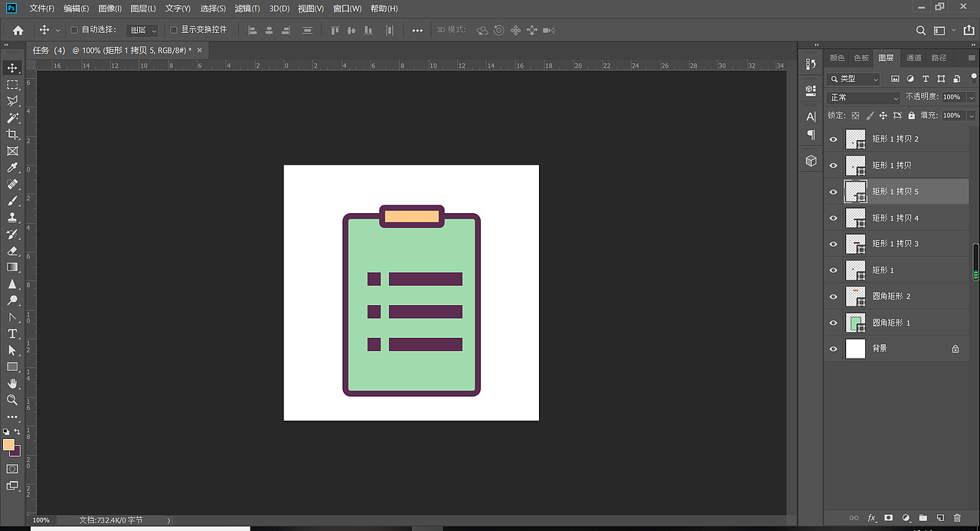Add a layer style with fx icon
Image resolution: width=980 pixels, height=531 pixels.
coord(872,518)
